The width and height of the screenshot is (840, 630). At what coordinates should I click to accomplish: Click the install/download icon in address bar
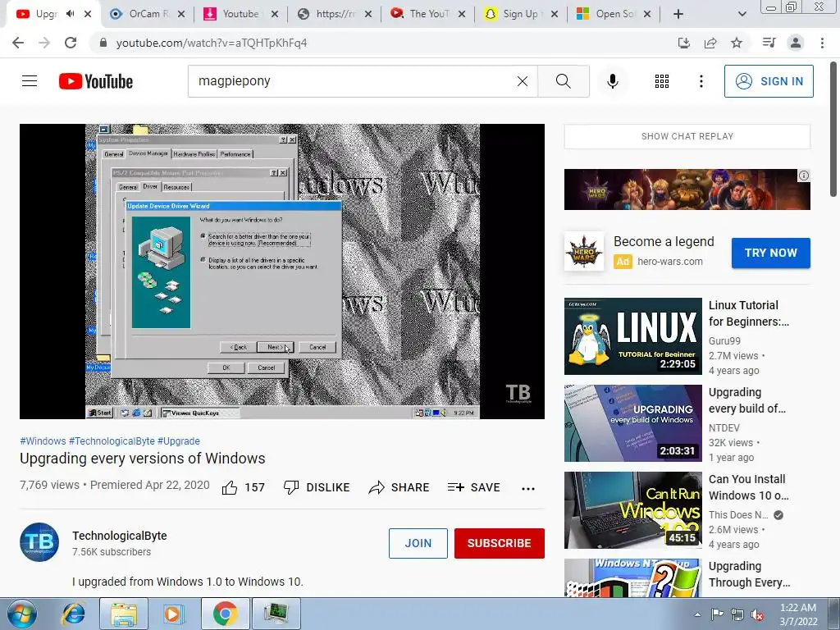point(684,43)
